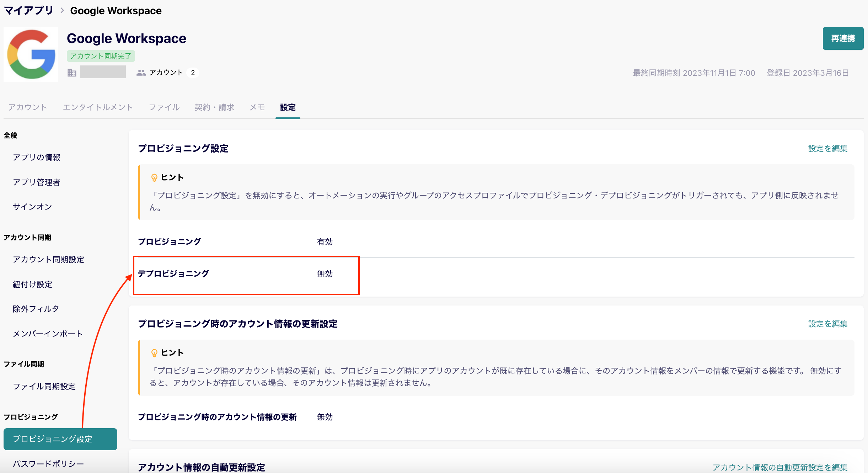Image resolution: width=868 pixels, height=473 pixels.
Task: Click the organization building icon
Action: click(72, 73)
